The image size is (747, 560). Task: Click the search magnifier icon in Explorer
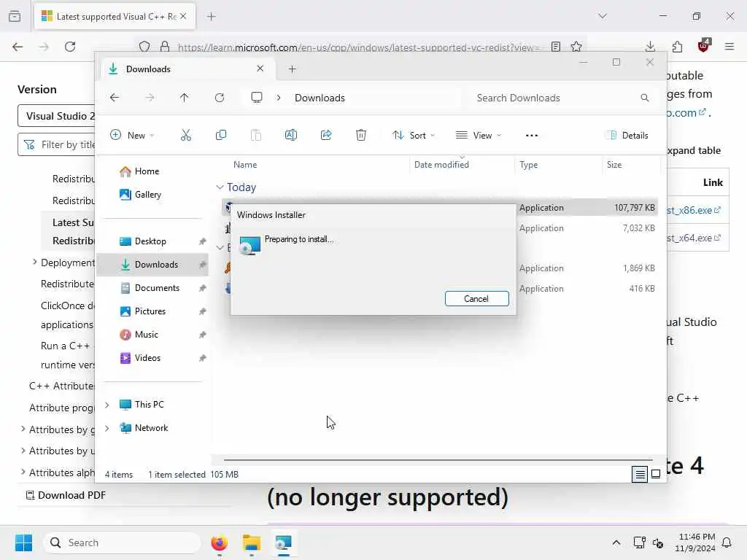point(645,98)
